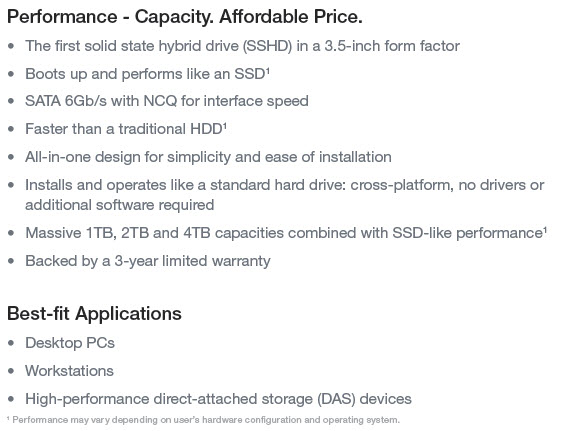The image size is (580, 431).
Task: Click the 'Faster than a traditional HDD' line
Action: [x=124, y=129]
